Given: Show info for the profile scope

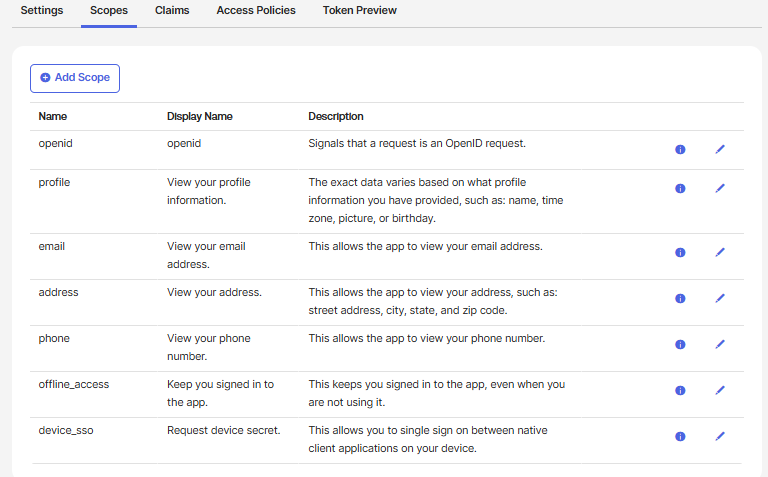Looking at the screenshot, I should (x=680, y=189).
